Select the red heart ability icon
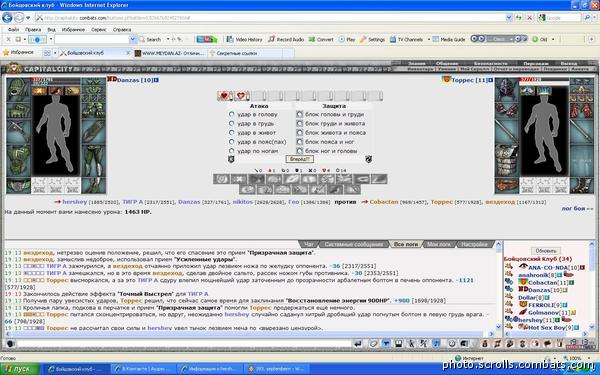 click(x=225, y=96)
